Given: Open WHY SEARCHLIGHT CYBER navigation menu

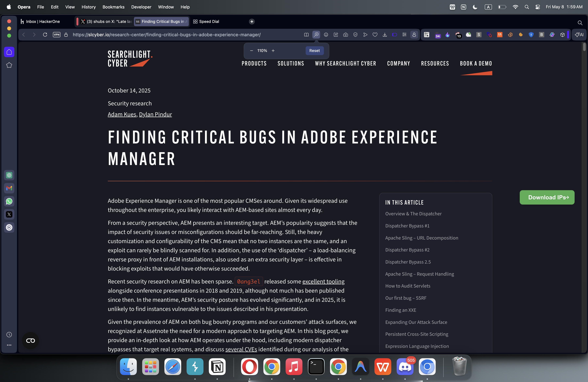Looking at the screenshot, I should tap(345, 64).
